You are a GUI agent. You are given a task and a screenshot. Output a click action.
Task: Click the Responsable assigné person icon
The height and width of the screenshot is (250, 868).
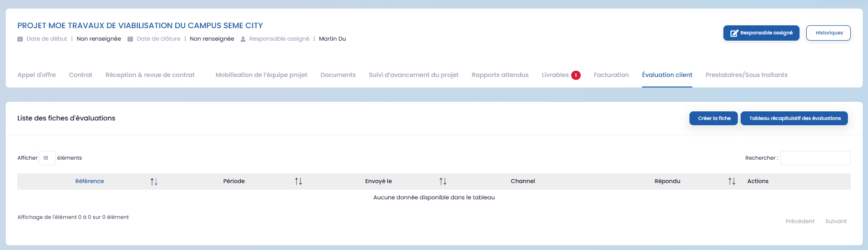pyautogui.click(x=243, y=39)
